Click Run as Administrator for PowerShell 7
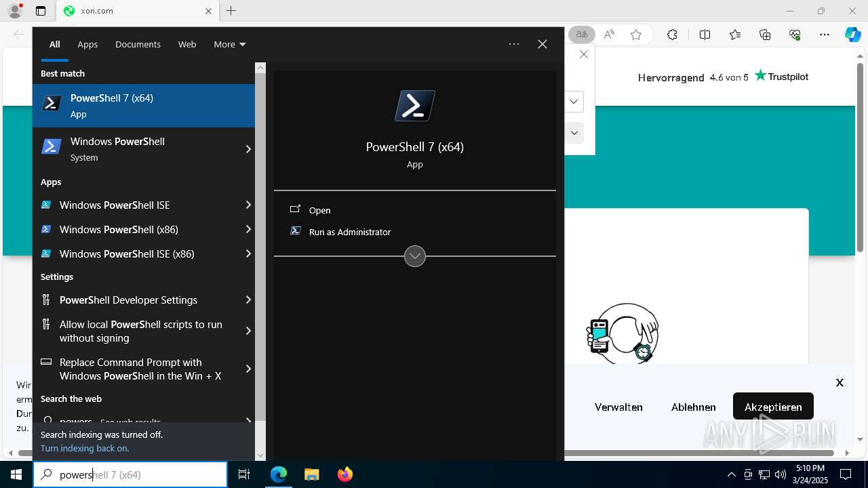 click(414, 232)
